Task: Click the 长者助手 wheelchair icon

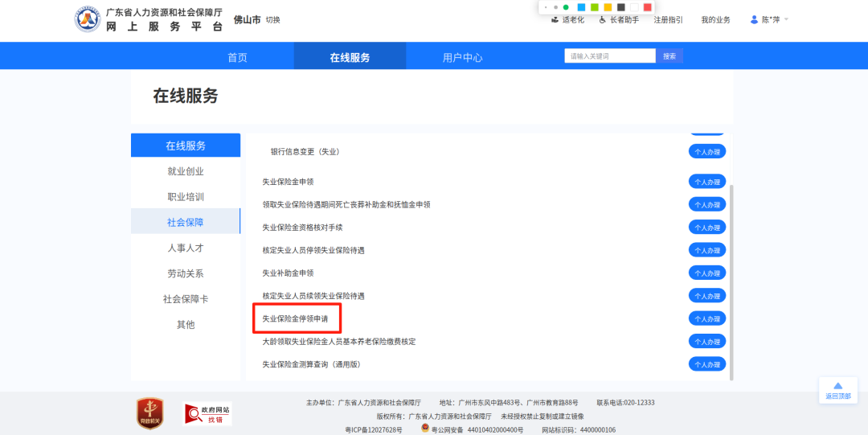Action: [x=603, y=19]
